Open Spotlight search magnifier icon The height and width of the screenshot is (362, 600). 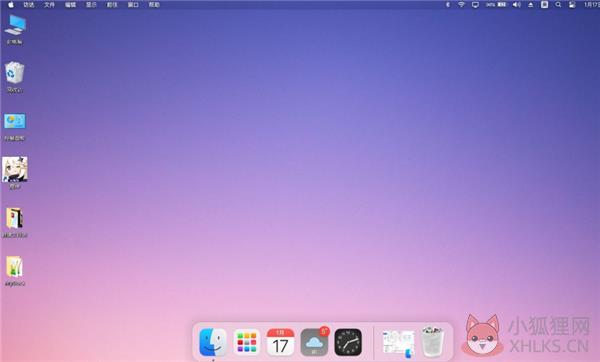[x=558, y=5]
